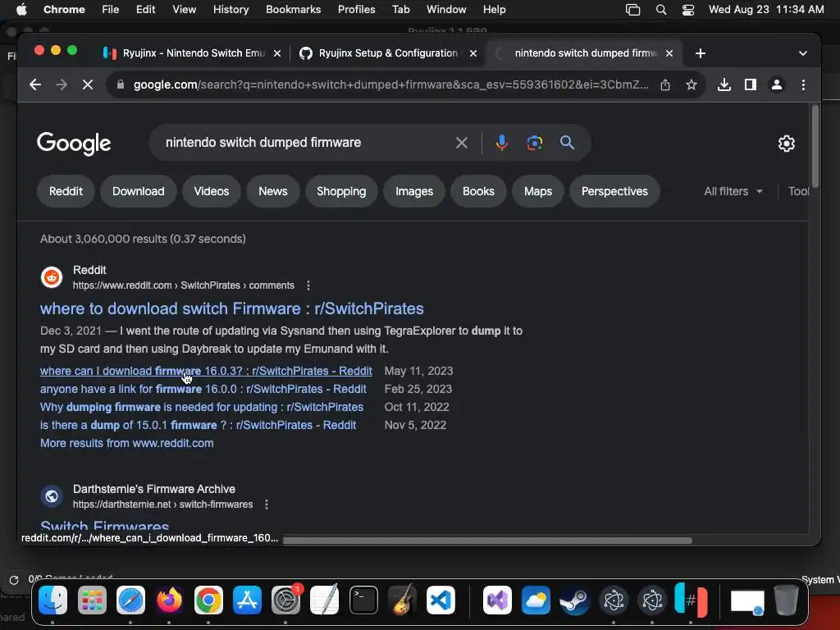Screen dimensions: 840x630
Task: Open the tab search dropdown chevron
Action: click(802, 53)
